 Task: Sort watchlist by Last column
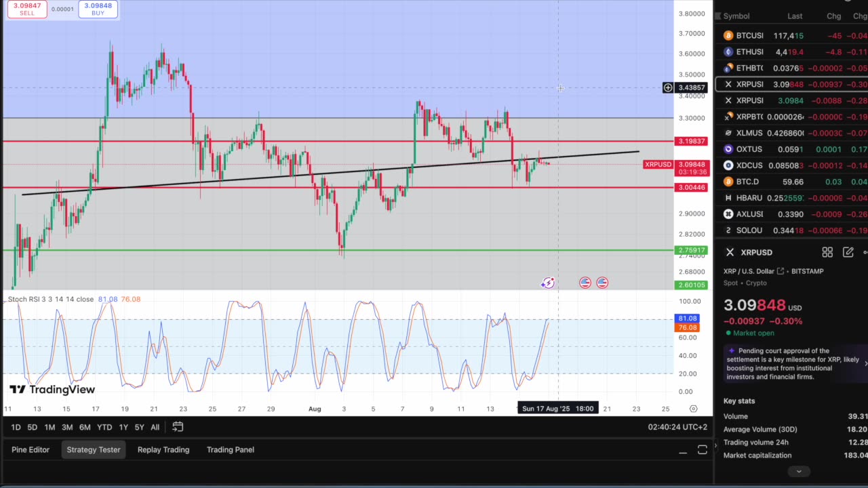795,16
